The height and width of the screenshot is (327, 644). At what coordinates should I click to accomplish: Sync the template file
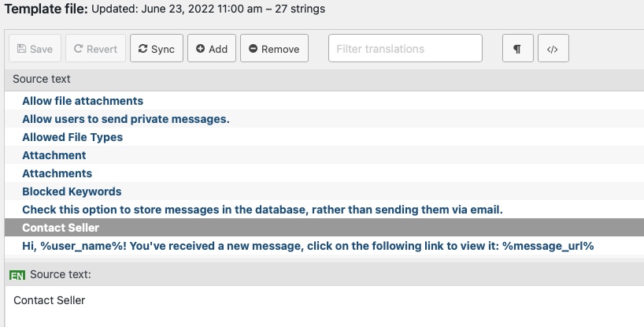coord(157,49)
